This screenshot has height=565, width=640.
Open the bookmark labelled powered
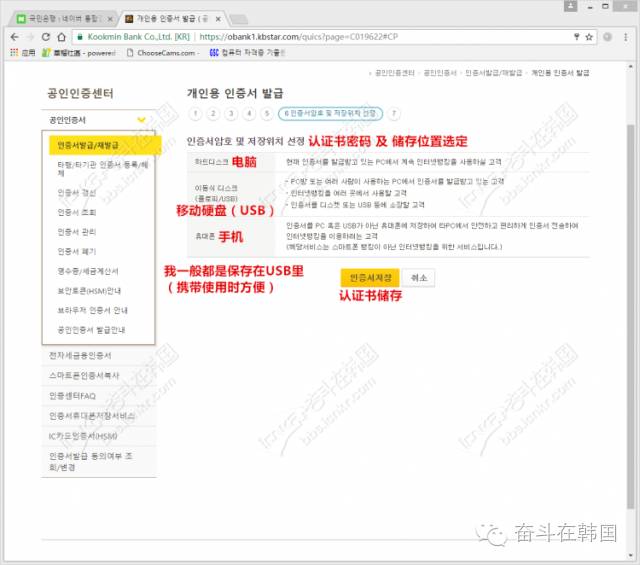point(79,53)
